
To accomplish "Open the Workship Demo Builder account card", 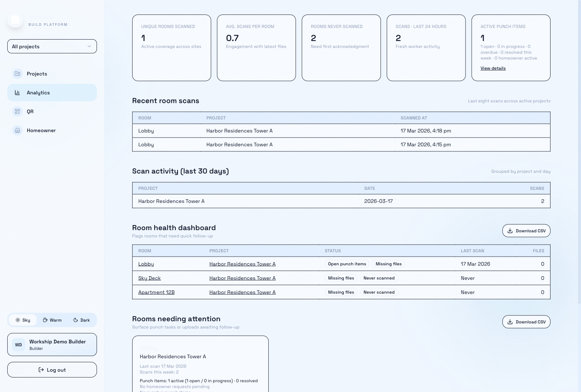I will click(52, 345).
